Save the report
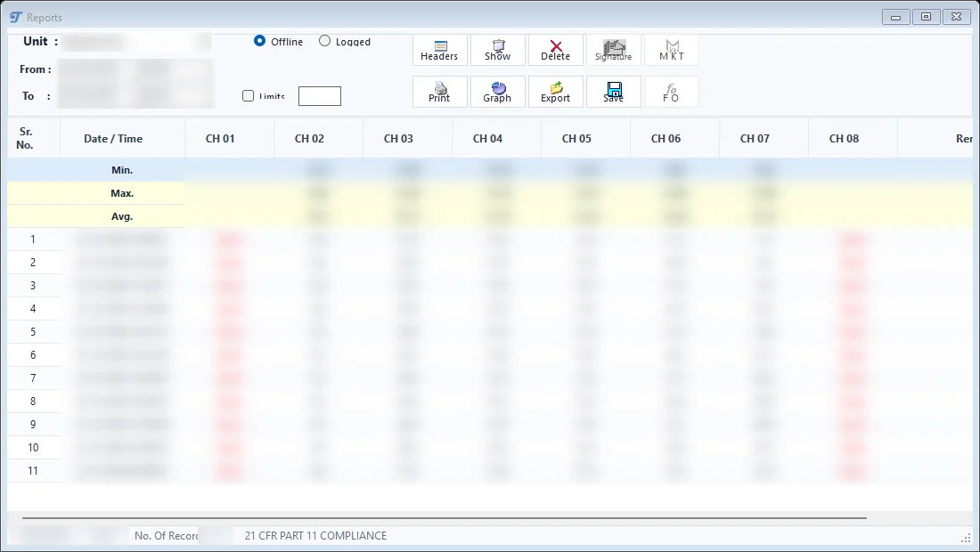 [x=613, y=92]
